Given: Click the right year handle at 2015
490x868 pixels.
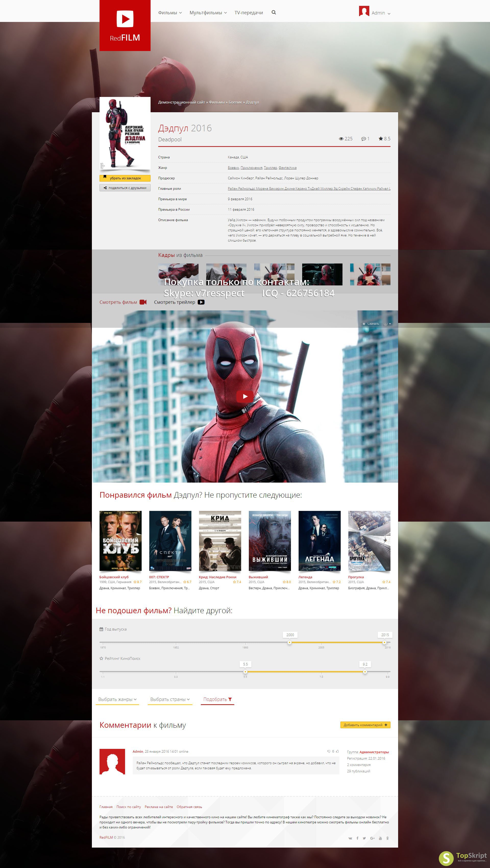Looking at the screenshot, I should point(384,642).
